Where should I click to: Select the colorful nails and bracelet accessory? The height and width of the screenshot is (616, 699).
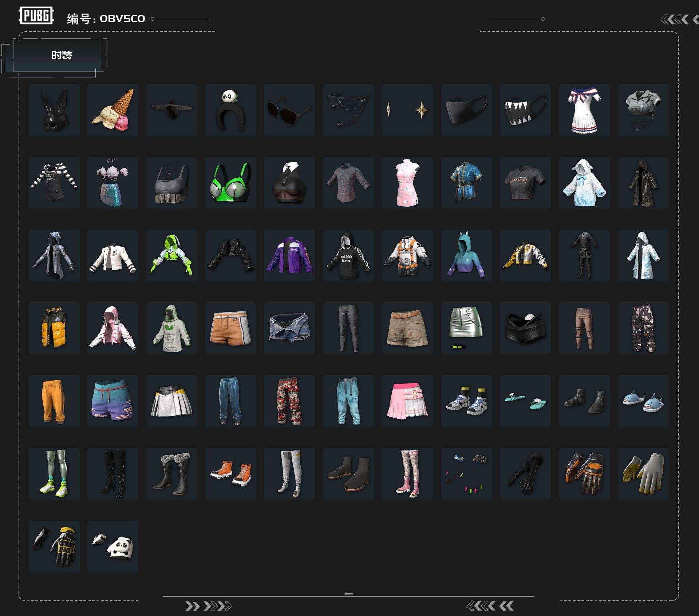click(x=466, y=474)
